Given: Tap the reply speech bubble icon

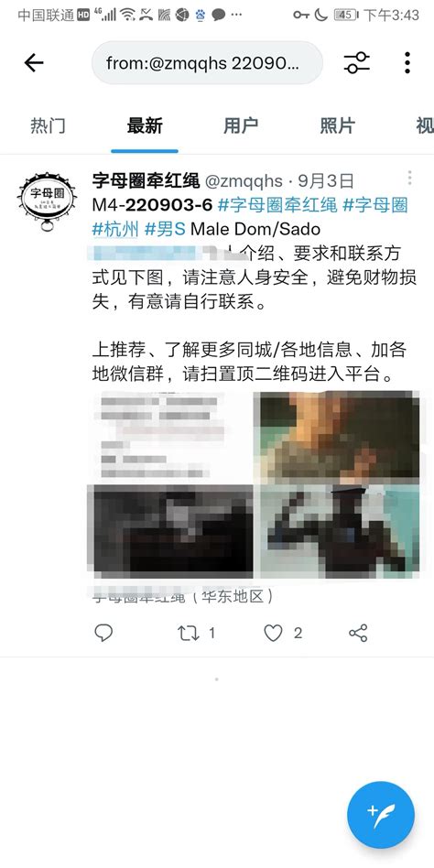Looking at the screenshot, I should pos(103,633).
